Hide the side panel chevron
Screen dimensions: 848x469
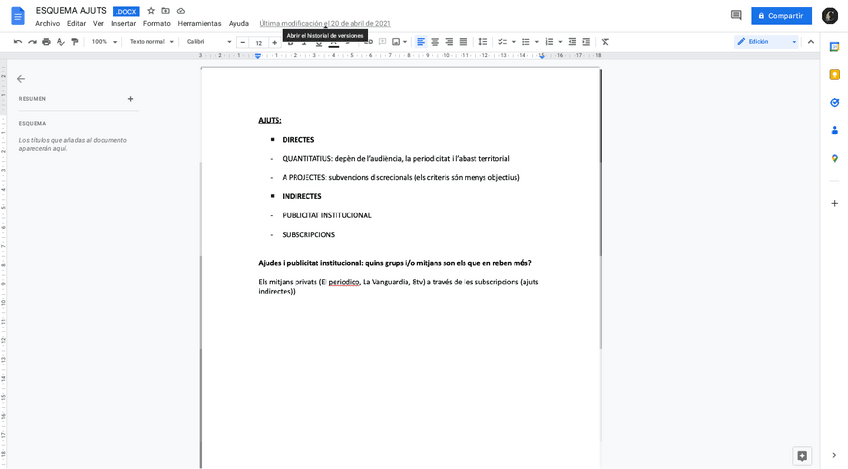tap(834, 455)
